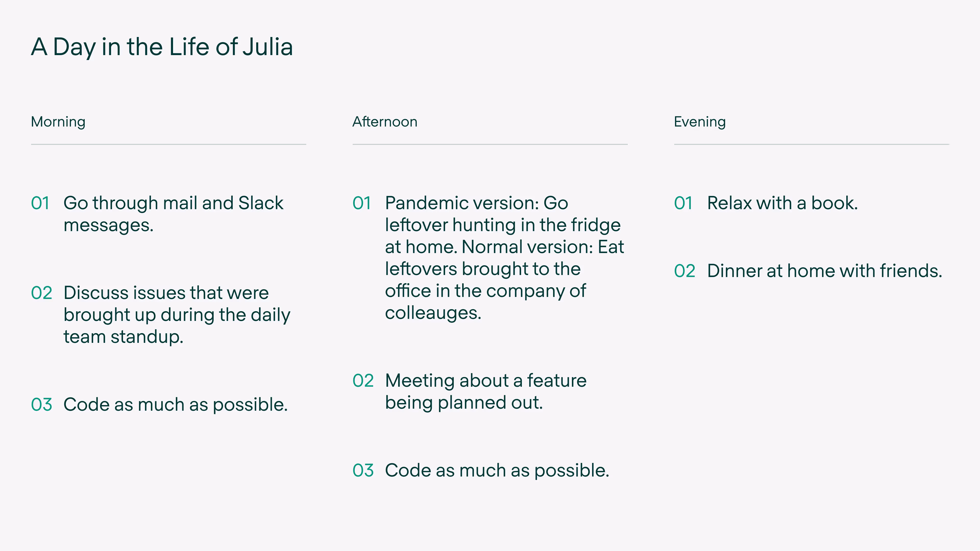Image resolution: width=980 pixels, height=551 pixels.
Task: Click the slide title 'A Day in the Life of Julia'
Action: coord(162,47)
